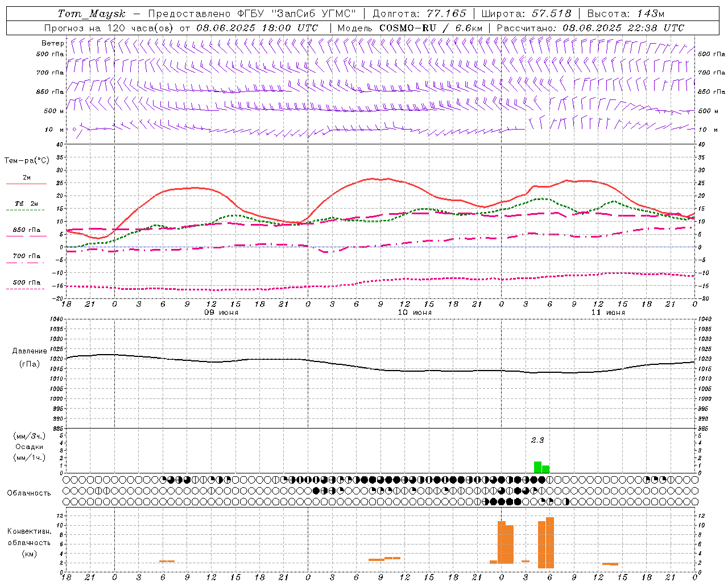
Task: Click the 09 июня date label
Action: pyautogui.click(x=222, y=313)
